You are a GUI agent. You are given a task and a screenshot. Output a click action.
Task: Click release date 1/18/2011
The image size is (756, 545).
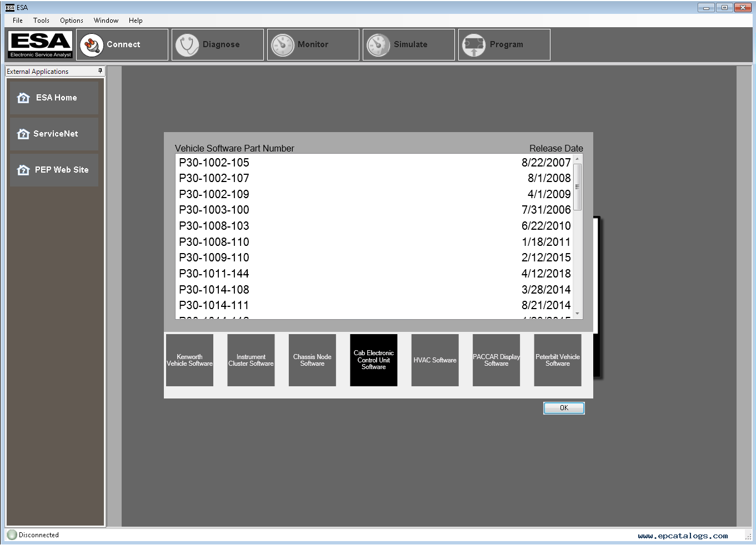tap(546, 242)
